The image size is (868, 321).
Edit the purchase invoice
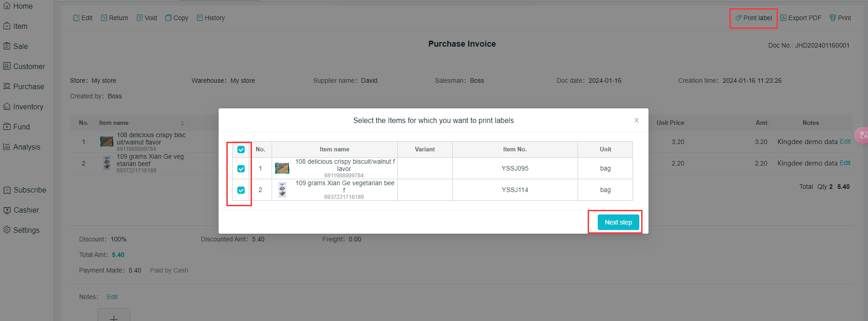pos(83,18)
